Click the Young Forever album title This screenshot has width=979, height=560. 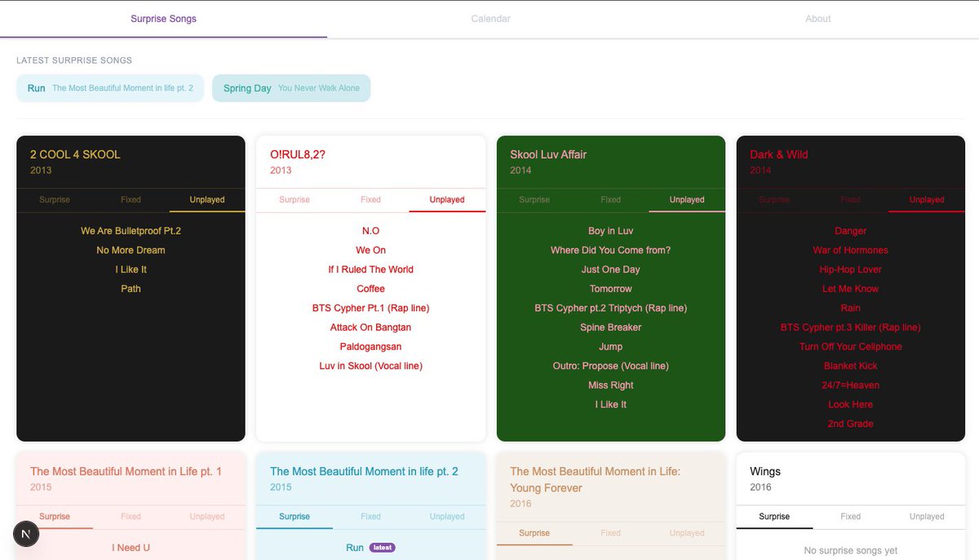(595, 479)
